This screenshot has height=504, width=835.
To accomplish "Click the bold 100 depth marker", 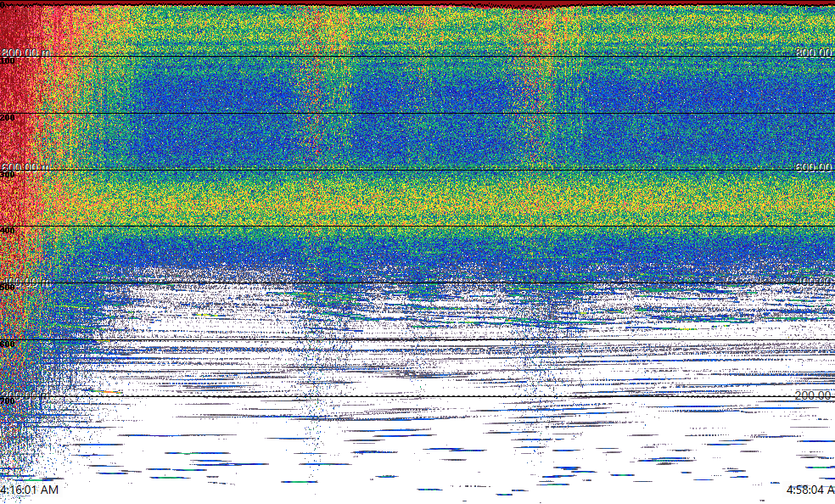I will tap(8, 61).
